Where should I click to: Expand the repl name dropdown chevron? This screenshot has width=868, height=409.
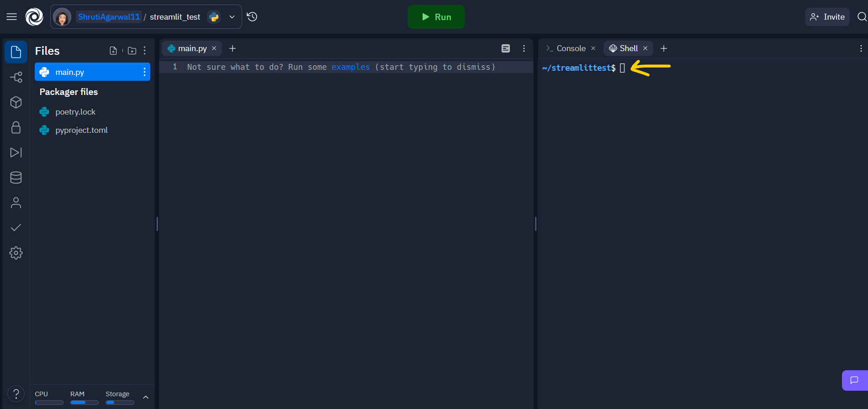point(232,17)
